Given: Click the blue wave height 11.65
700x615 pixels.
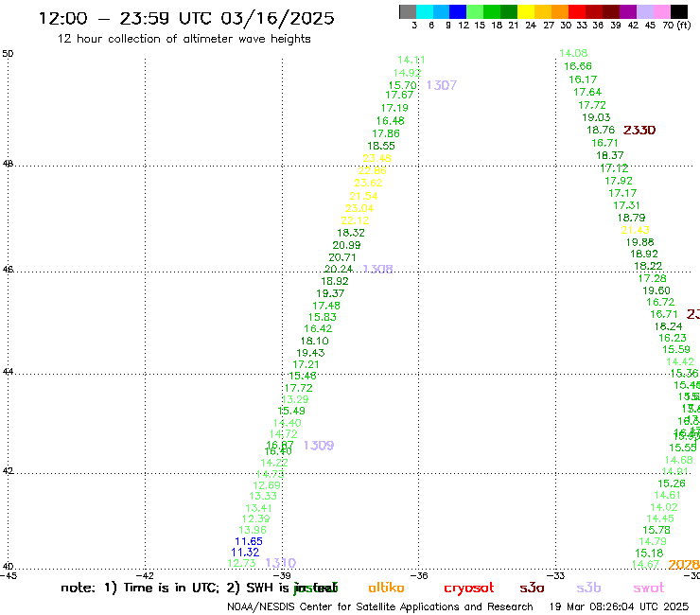Looking at the screenshot, I should pyautogui.click(x=249, y=541).
